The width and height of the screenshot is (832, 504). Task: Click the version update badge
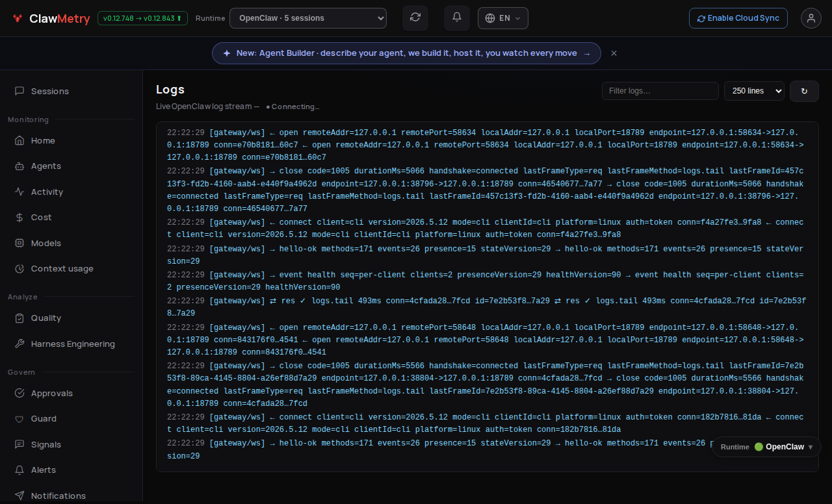pos(143,18)
